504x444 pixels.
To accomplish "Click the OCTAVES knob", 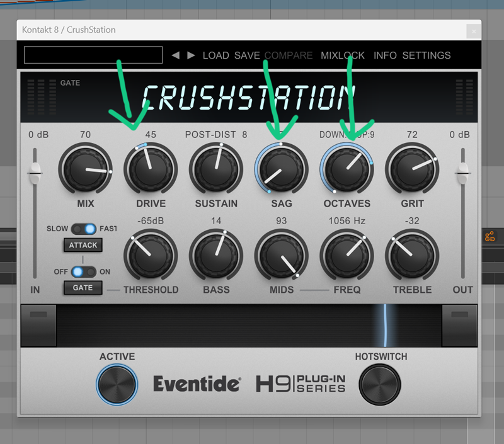I will tap(347, 169).
